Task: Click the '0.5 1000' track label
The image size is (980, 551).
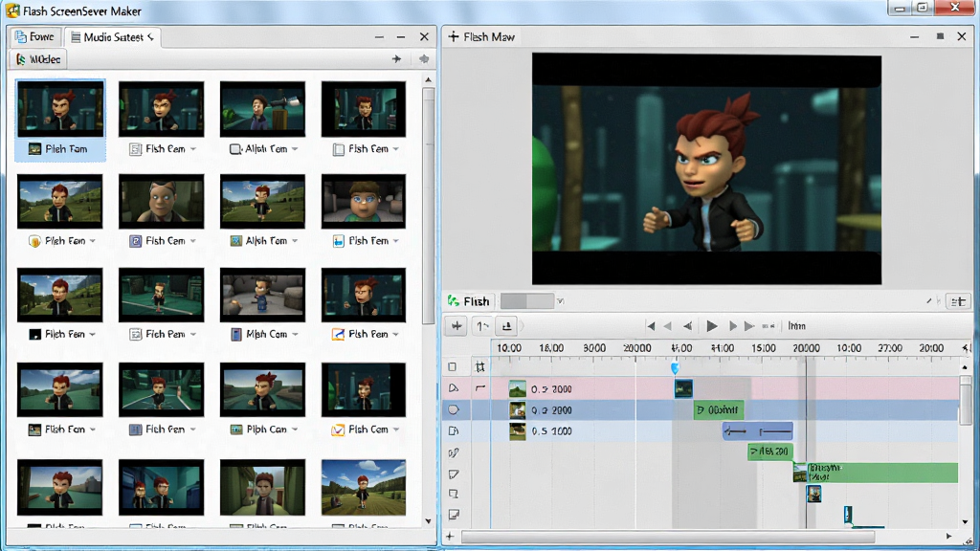Action: pyautogui.click(x=551, y=431)
